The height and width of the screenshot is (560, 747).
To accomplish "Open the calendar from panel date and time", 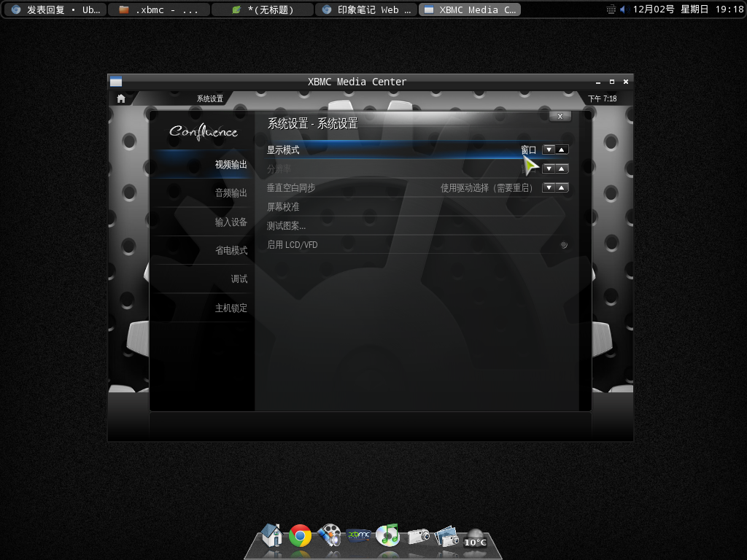I will [688, 9].
